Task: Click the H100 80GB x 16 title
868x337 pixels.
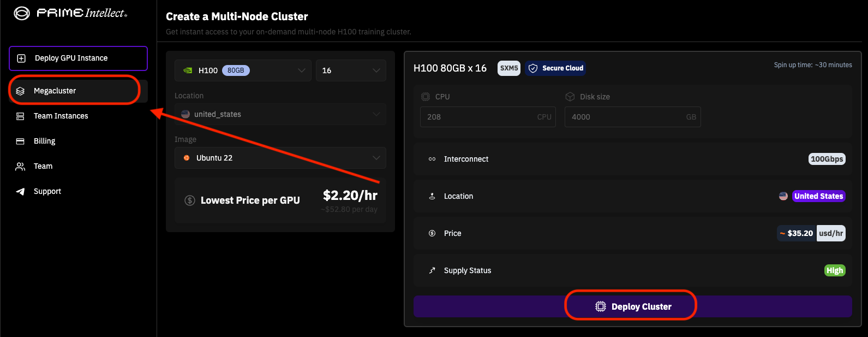Action: (x=450, y=68)
